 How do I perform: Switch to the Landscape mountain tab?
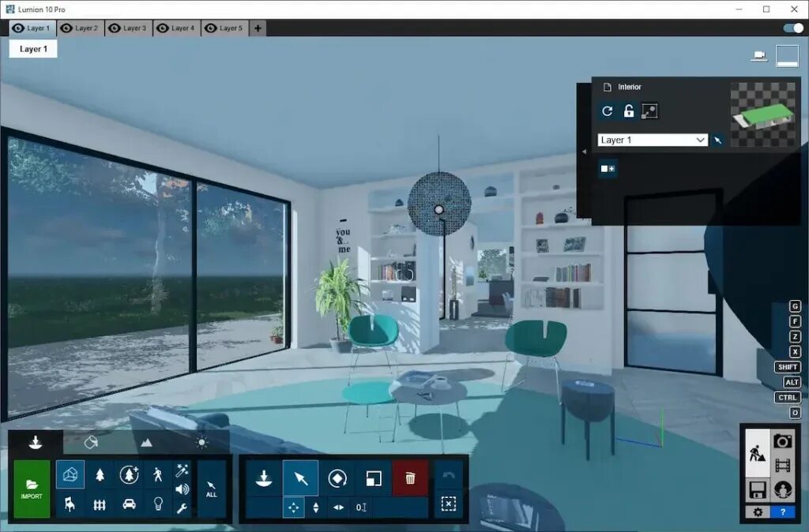click(x=146, y=442)
